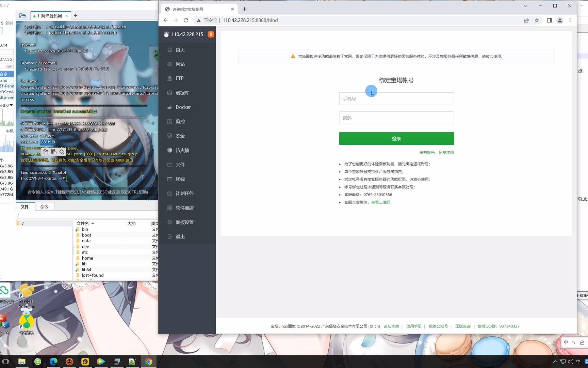Click the 软件商店 grid icon in sidebar
This screenshot has height=368, width=588.
pos(170,208)
